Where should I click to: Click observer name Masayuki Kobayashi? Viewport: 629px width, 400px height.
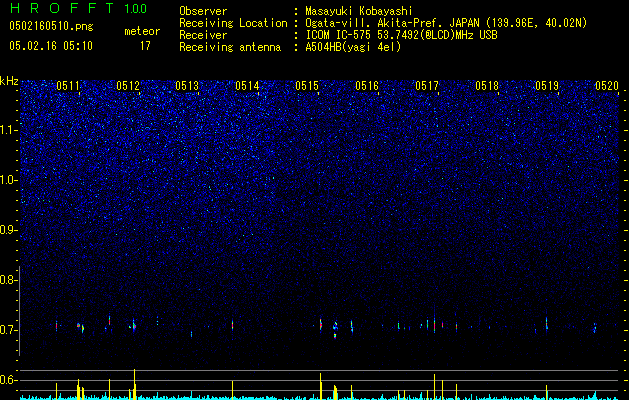point(359,11)
